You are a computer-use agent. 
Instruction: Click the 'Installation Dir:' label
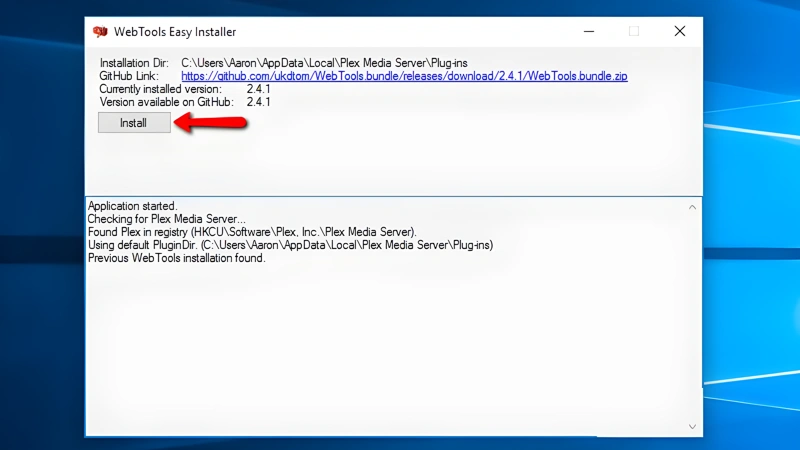click(x=134, y=63)
